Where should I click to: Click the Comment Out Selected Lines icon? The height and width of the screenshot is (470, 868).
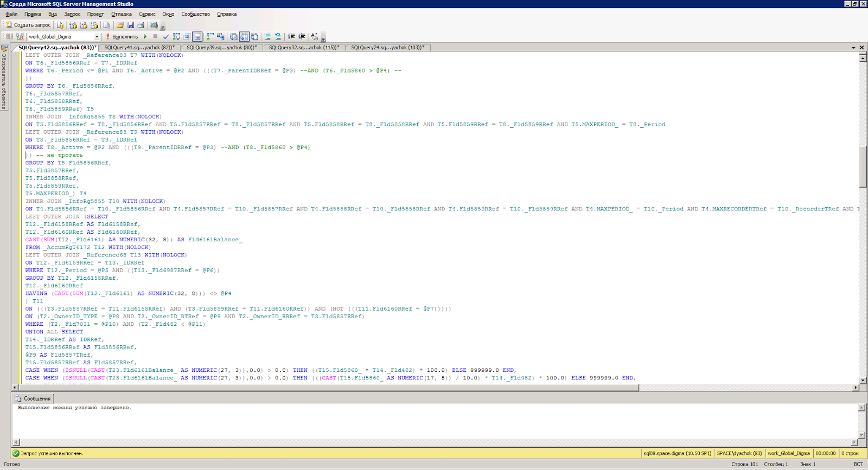(267, 37)
